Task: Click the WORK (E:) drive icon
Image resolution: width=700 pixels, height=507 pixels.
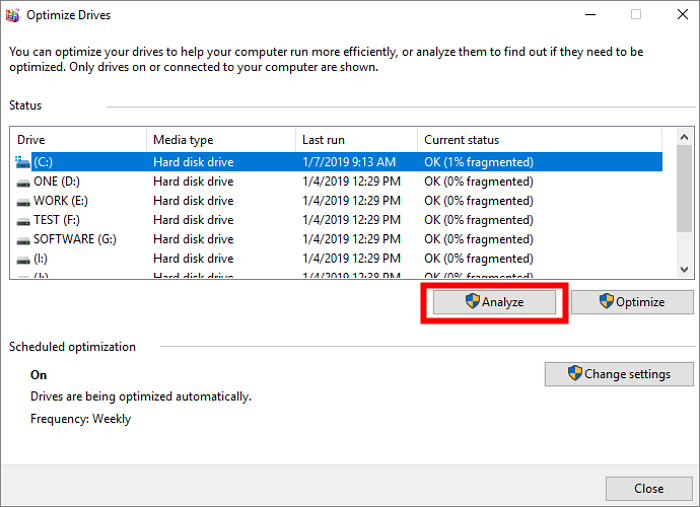Action: point(23,202)
